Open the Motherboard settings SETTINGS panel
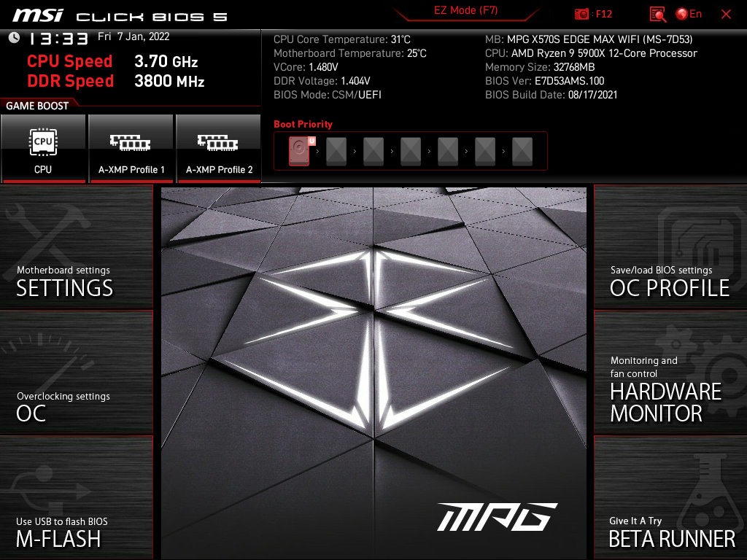This screenshot has height=560, width=747. tap(76, 246)
